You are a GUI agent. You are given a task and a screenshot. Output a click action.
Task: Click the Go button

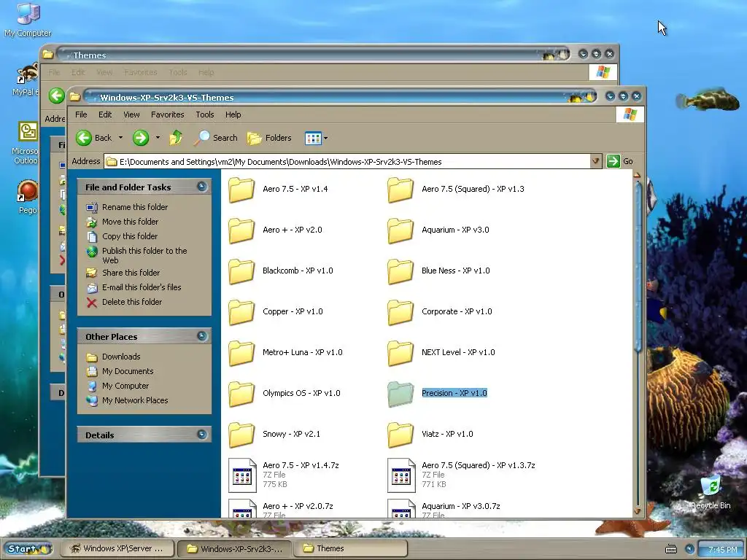click(x=620, y=161)
